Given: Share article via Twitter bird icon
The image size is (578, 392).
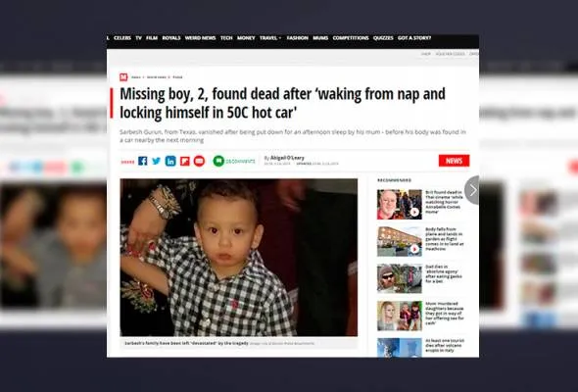Looking at the screenshot, I should pos(157,161).
